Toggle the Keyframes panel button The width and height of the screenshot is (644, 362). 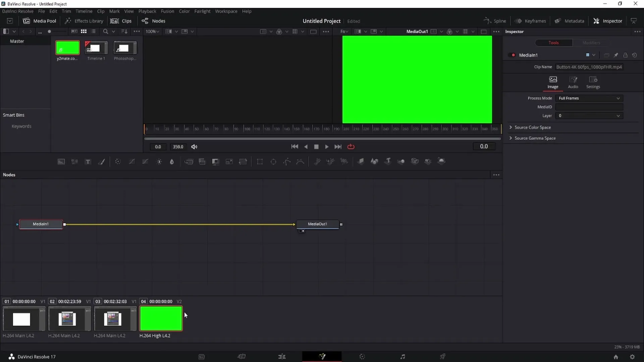[531, 21]
